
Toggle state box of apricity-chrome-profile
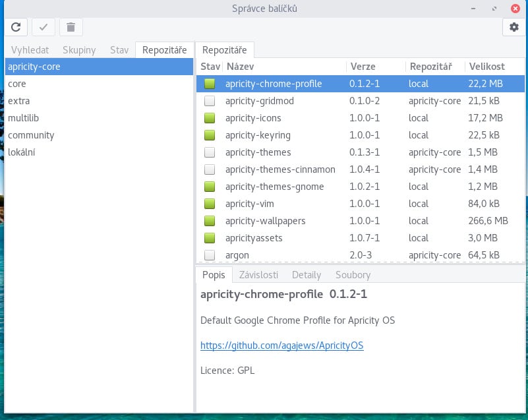point(210,84)
